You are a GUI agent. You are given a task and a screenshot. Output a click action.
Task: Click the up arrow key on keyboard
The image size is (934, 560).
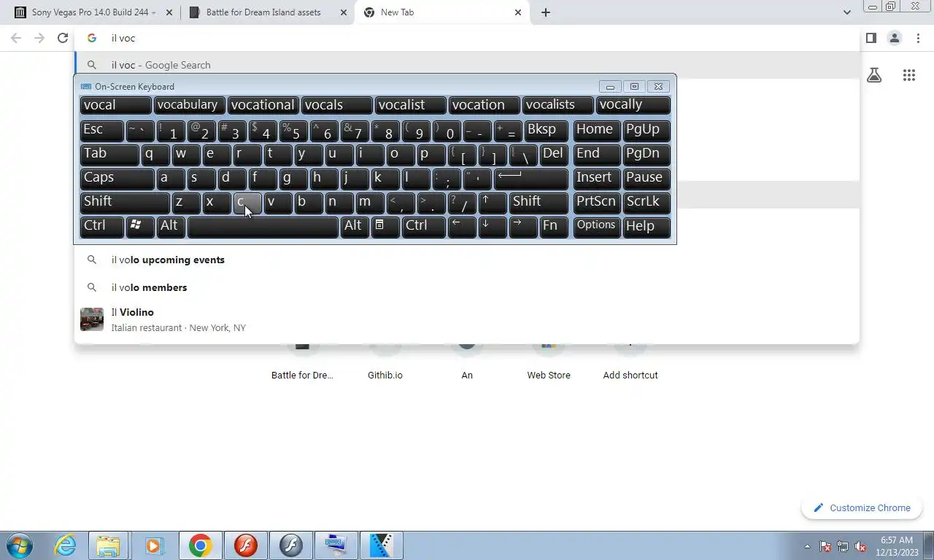493,203
